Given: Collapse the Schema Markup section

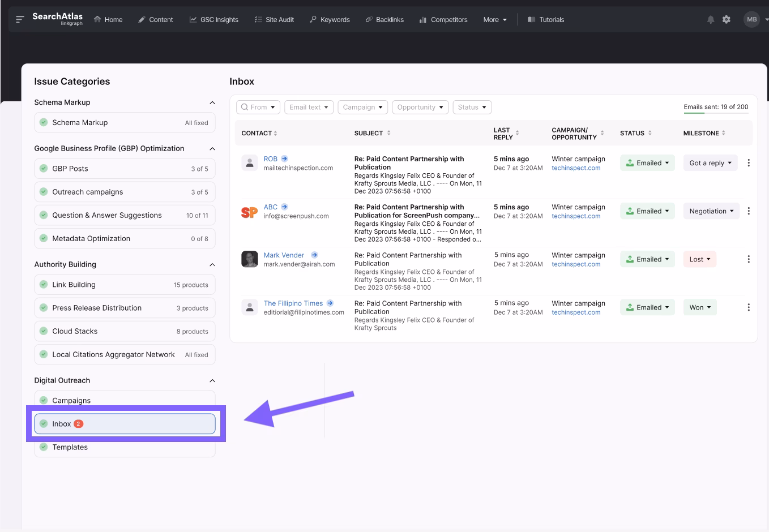Looking at the screenshot, I should pyautogui.click(x=212, y=102).
